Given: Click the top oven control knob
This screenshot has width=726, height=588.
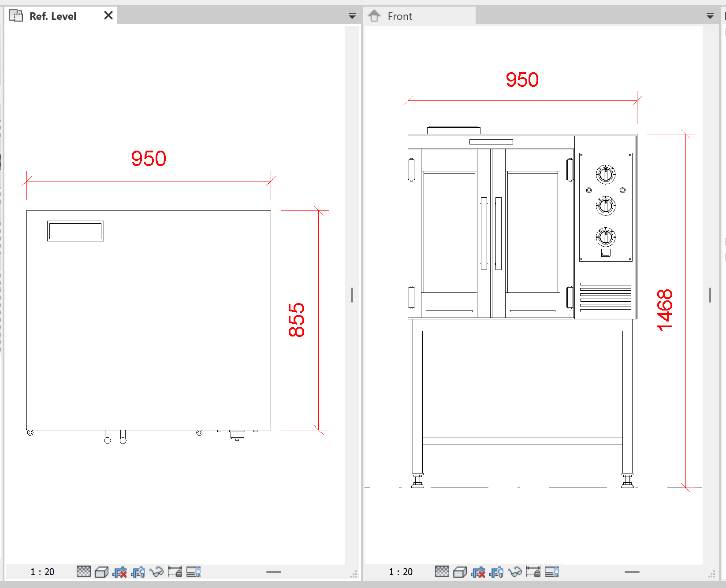Looking at the screenshot, I should pos(606,174).
